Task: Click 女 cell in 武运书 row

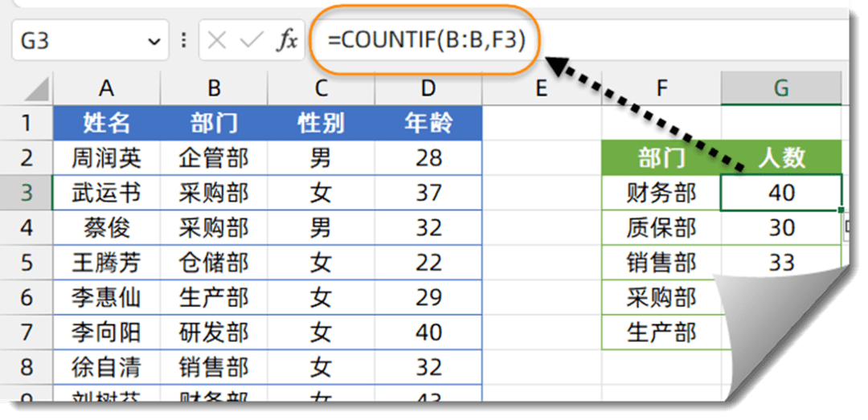Action: coord(321,193)
